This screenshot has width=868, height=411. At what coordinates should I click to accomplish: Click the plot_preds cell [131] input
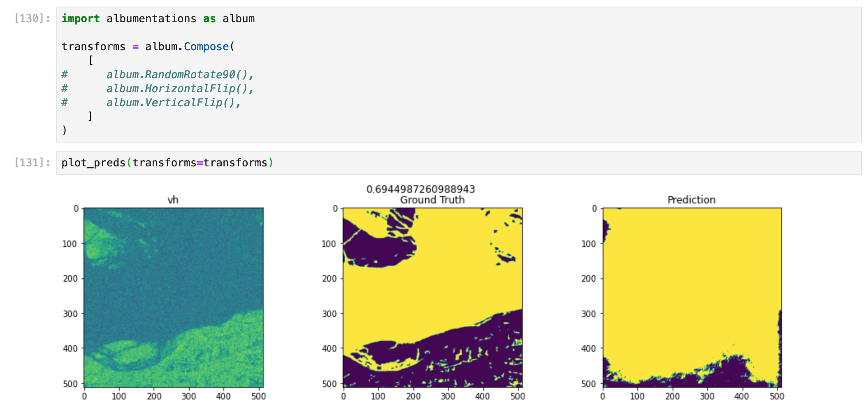click(x=459, y=163)
